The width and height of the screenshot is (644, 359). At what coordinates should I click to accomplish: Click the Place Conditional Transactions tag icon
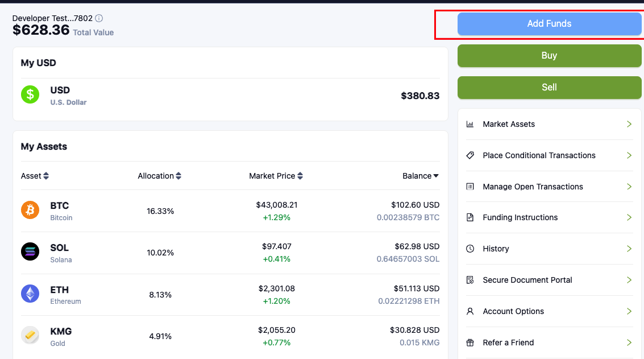point(470,155)
